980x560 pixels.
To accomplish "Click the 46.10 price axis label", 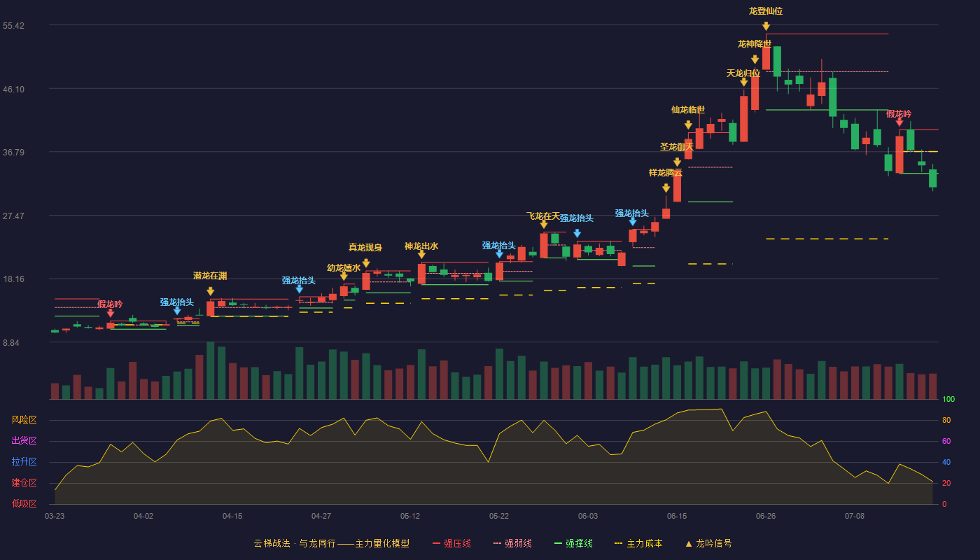I will [13, 89].
